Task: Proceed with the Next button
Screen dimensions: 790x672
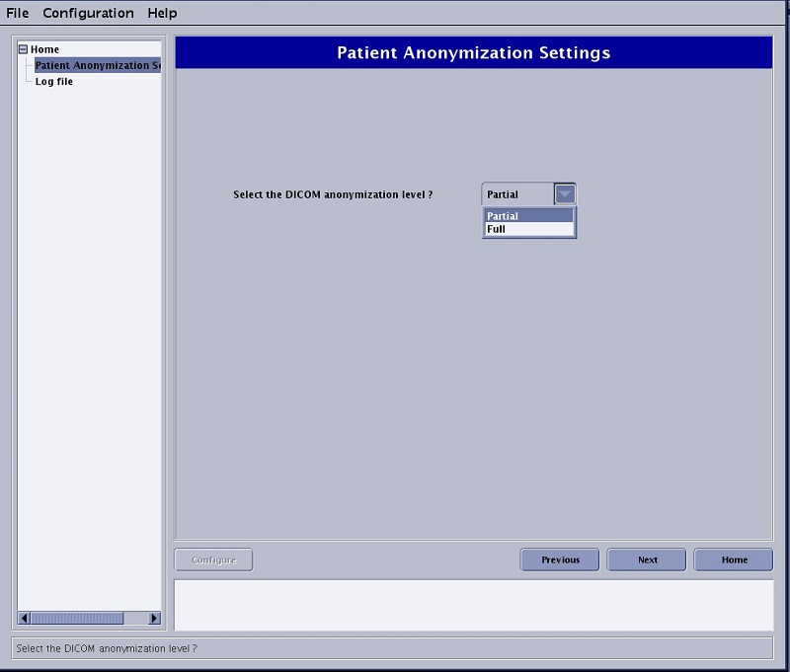Action: [647, 560]
